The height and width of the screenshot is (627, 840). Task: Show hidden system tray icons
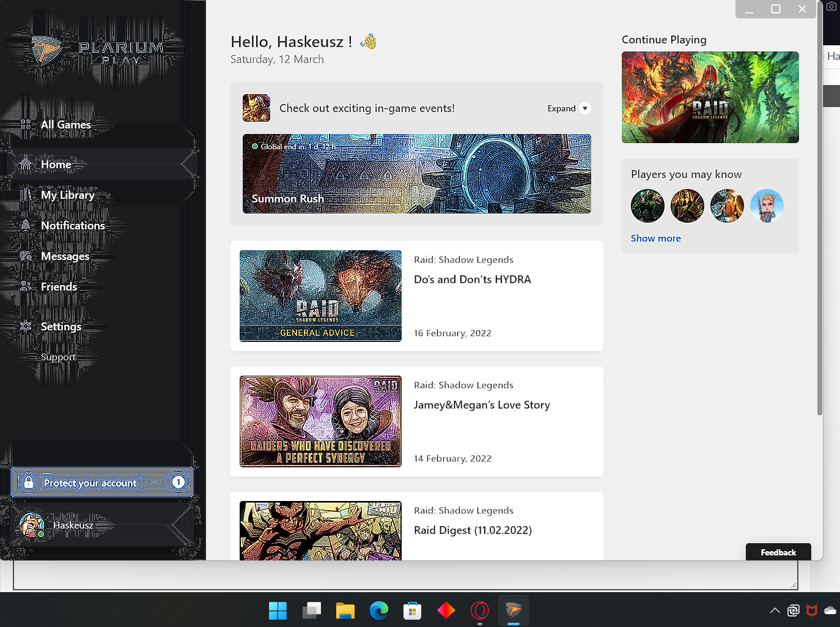tap(775, 610)
